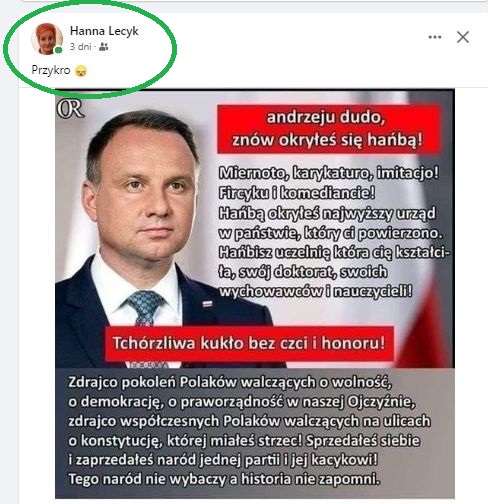The height and width of the screenshot is (504, 488).
Task: Click the 'Tego naród nie wybaczy' final line
Action: [224, 479]
